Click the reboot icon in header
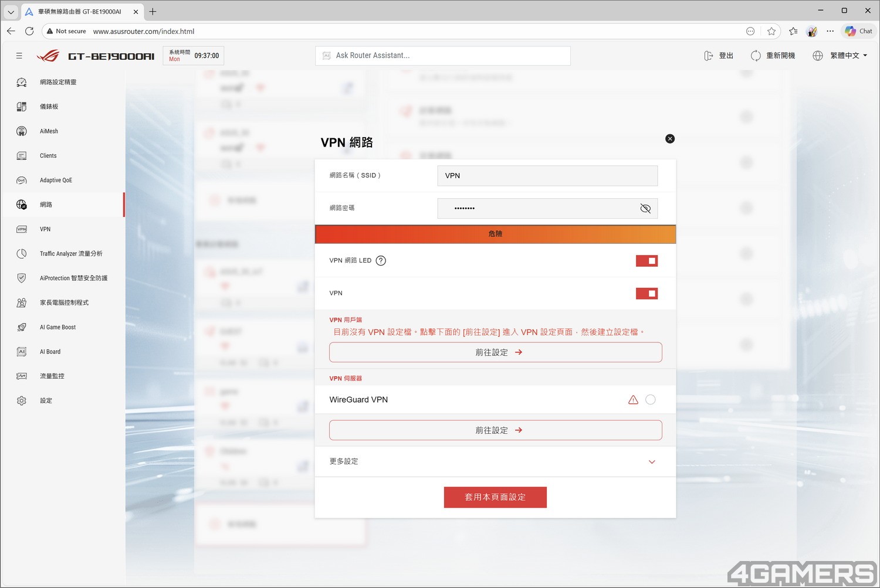 click(756, 56)
